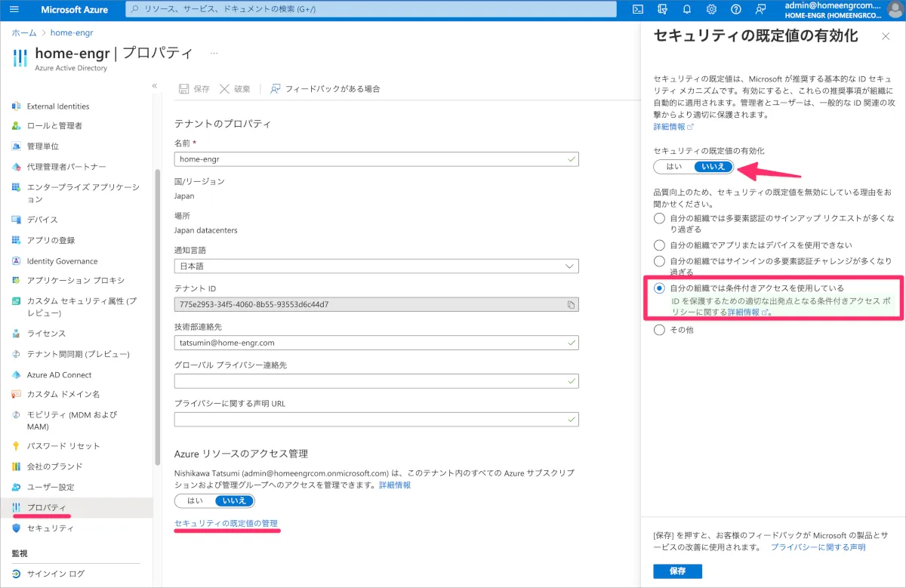Image resolution: width=906 pixels, height=588 pixels.
Task: Select the その他 radio option
Action: point(660,330)
